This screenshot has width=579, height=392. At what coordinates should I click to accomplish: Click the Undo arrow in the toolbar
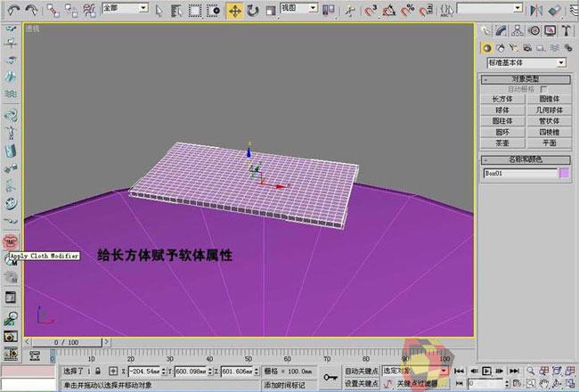tap(13, 10)
